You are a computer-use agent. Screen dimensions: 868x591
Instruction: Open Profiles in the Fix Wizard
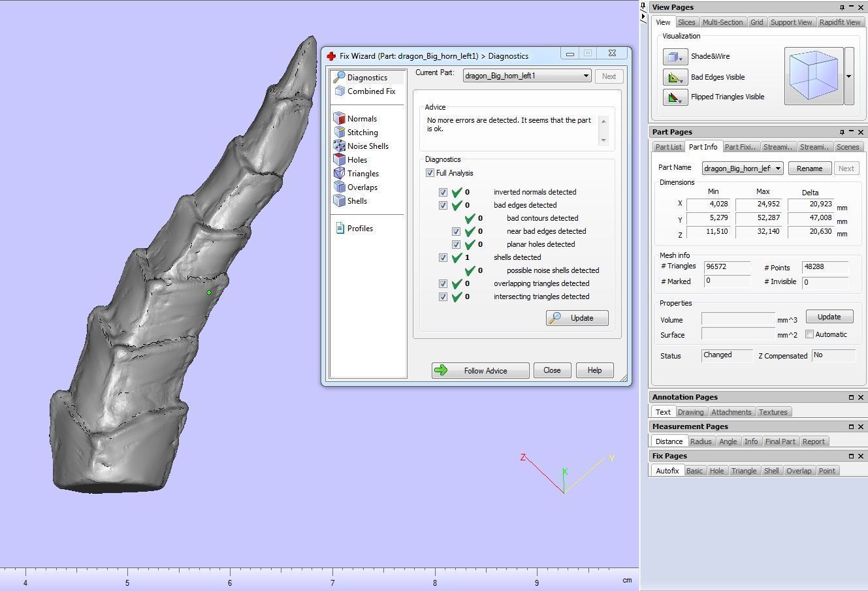[x=354, y=229]
